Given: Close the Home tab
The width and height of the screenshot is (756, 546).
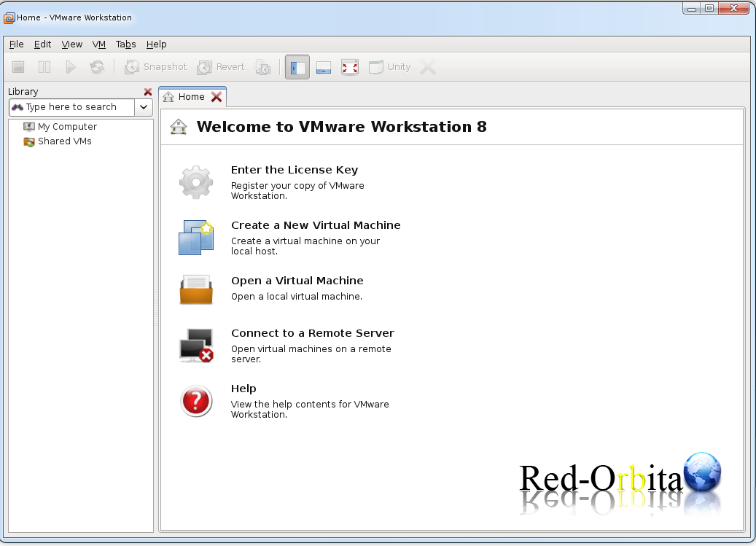Looking at the screenshot, I should pyautogui.click(x=217, y=97).
